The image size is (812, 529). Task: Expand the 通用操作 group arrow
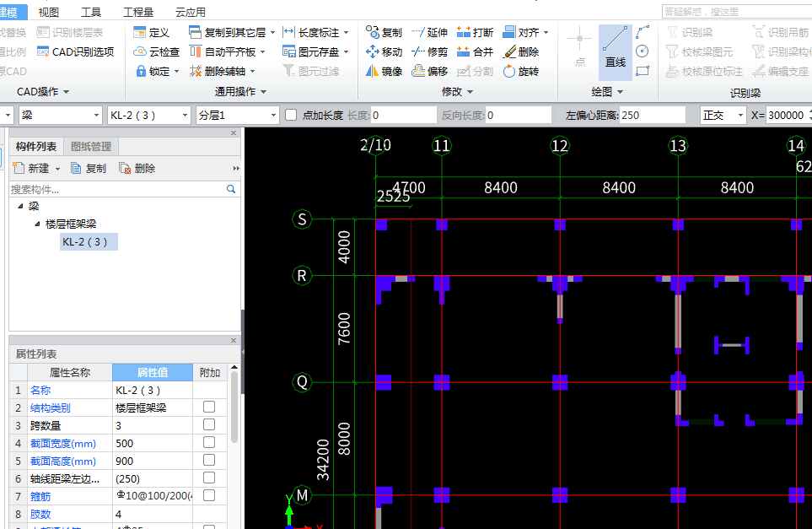264,92
